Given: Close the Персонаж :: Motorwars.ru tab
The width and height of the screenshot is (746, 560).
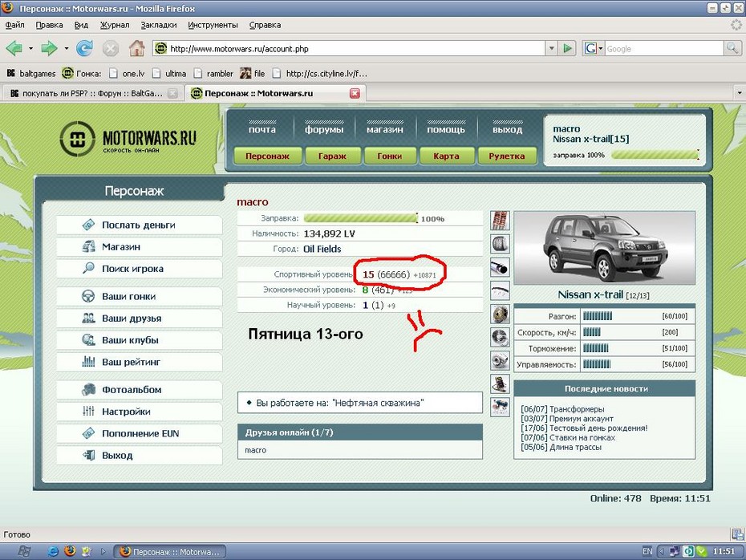Looking at the screenshot, I should coord(355,93).
